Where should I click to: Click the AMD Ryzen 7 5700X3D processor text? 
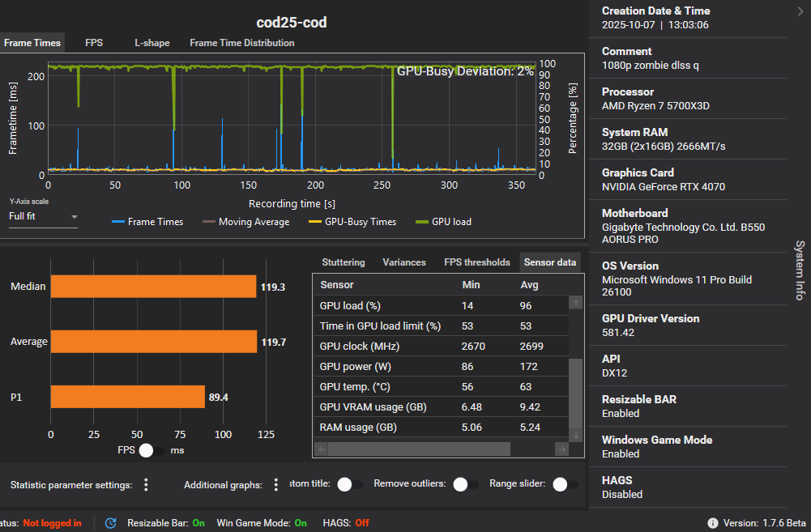[655, 105]
